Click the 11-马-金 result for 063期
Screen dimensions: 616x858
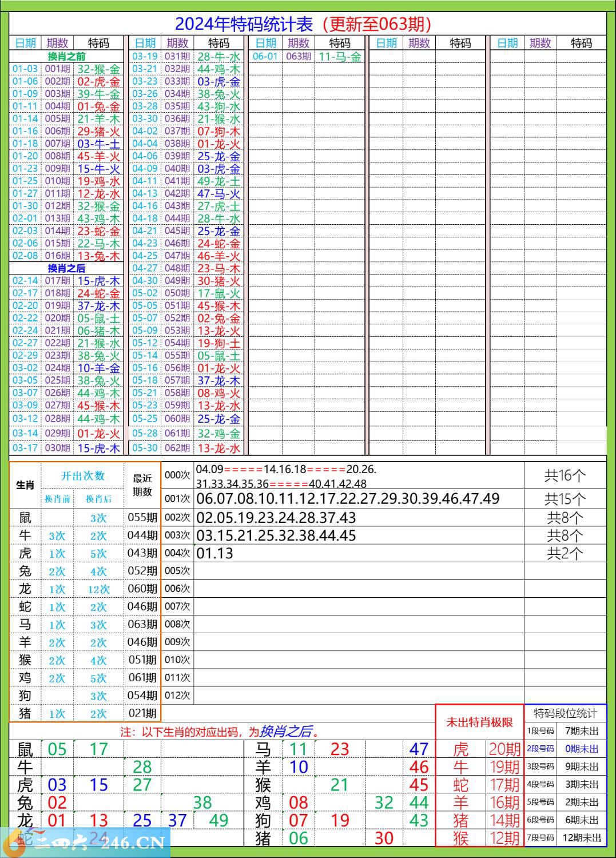[340, 57]
